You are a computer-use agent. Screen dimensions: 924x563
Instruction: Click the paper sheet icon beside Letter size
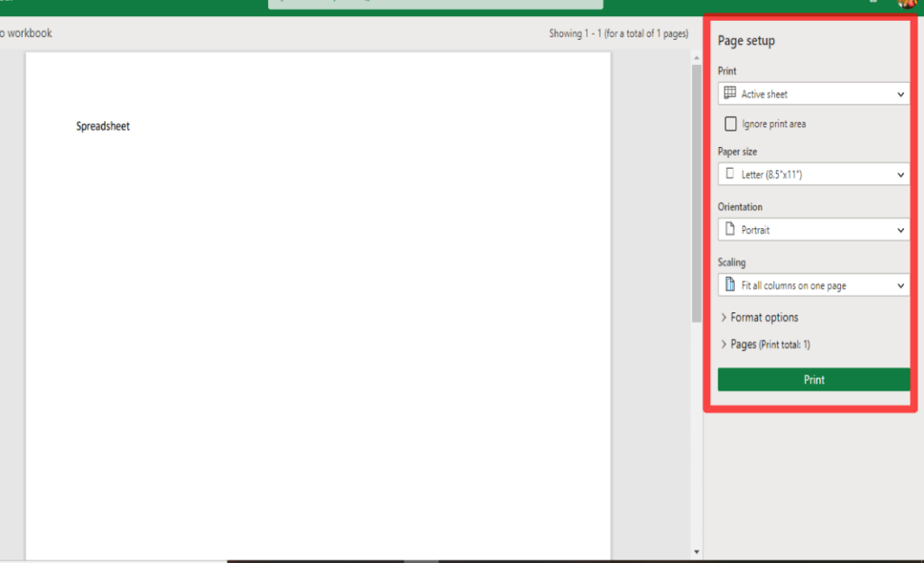(x=732, y=174)
